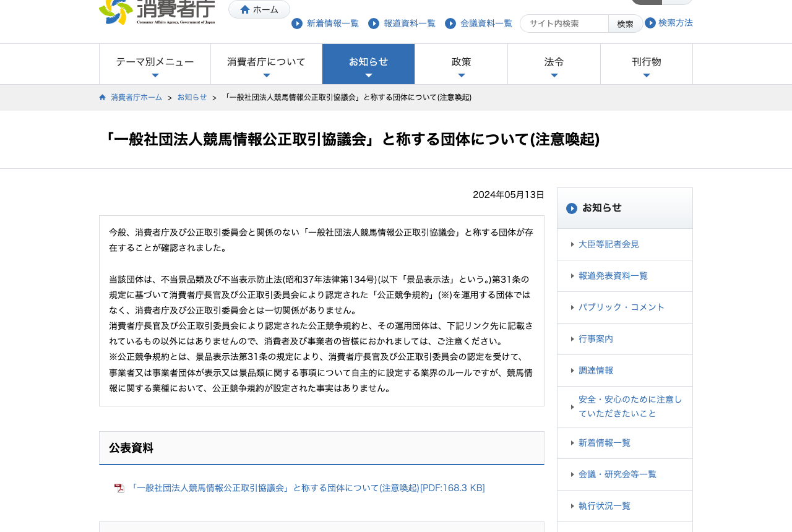Expand the 刊行物 navigation menu

[647, 64]
